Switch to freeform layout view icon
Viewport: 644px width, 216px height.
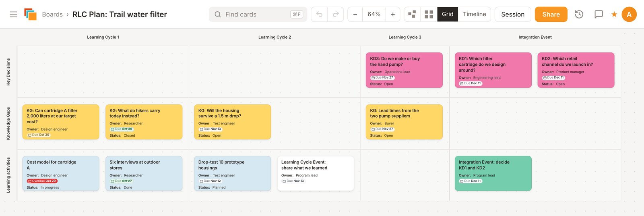click(x=412, y=15)
